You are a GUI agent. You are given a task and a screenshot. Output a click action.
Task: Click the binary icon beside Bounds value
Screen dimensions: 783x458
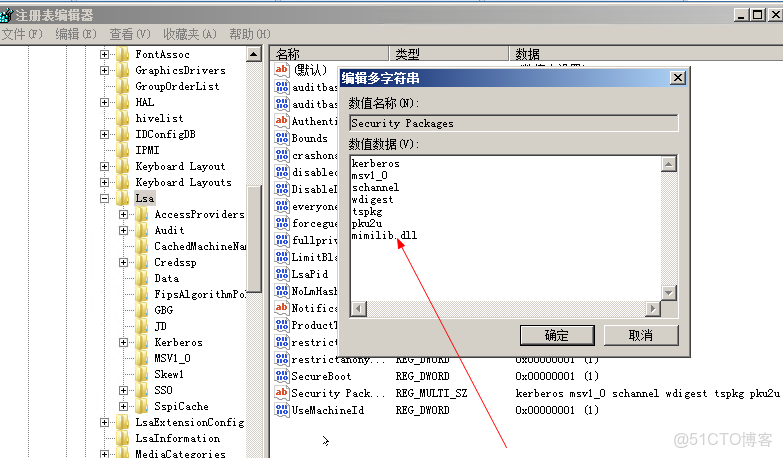pos(282,138)
